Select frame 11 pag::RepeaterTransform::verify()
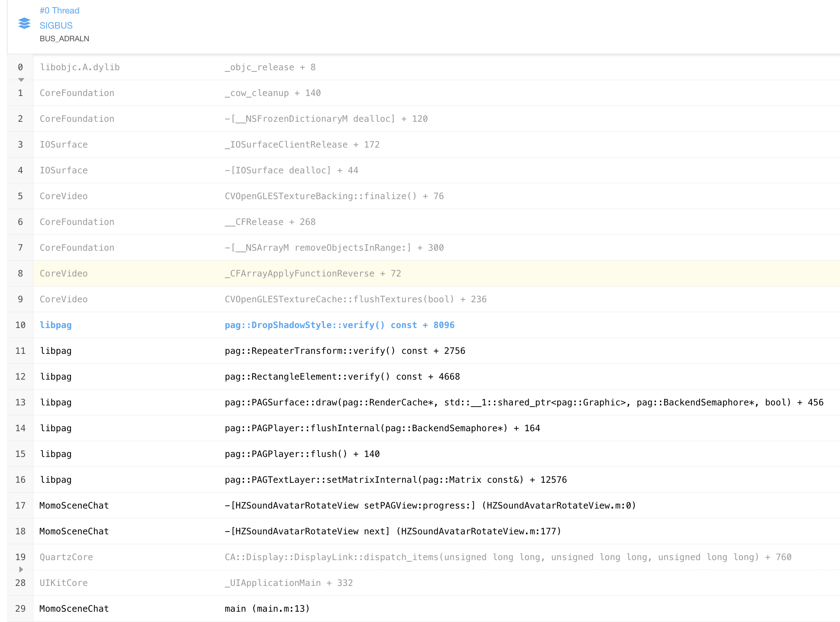This screenshot has height=622, width=840. click(x=345, y=351)
